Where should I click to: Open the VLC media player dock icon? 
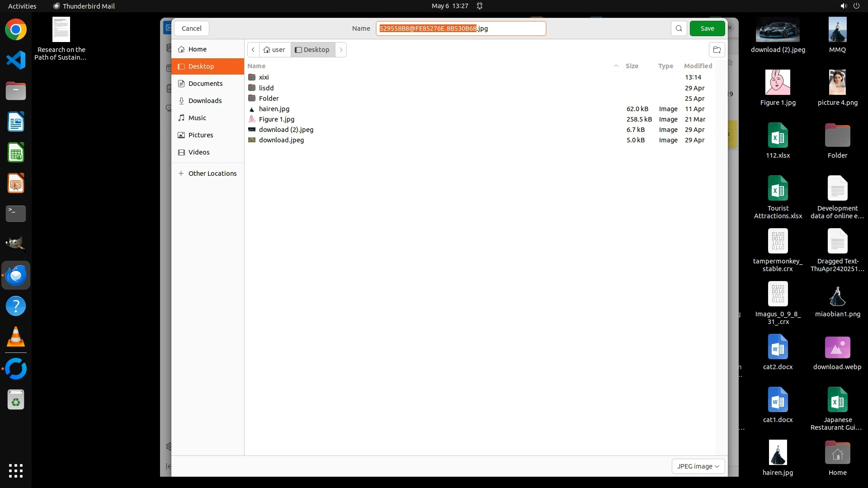tap(16, 337)
